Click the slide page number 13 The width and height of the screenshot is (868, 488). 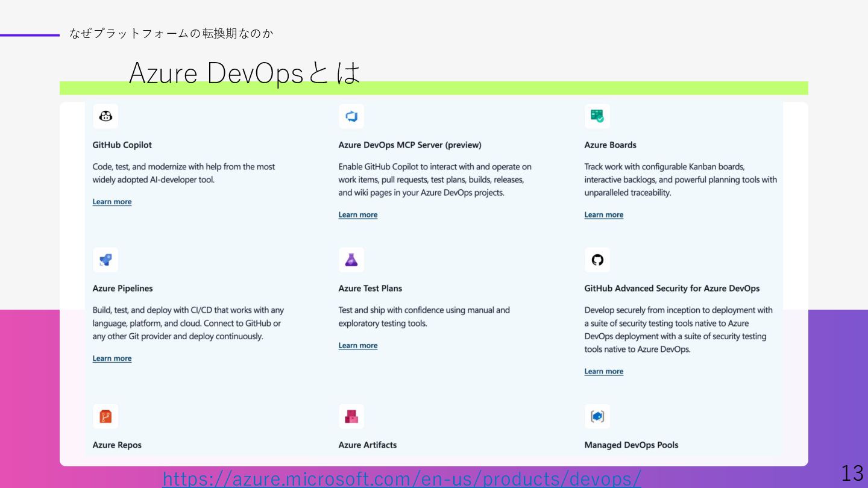coord(852,473)
